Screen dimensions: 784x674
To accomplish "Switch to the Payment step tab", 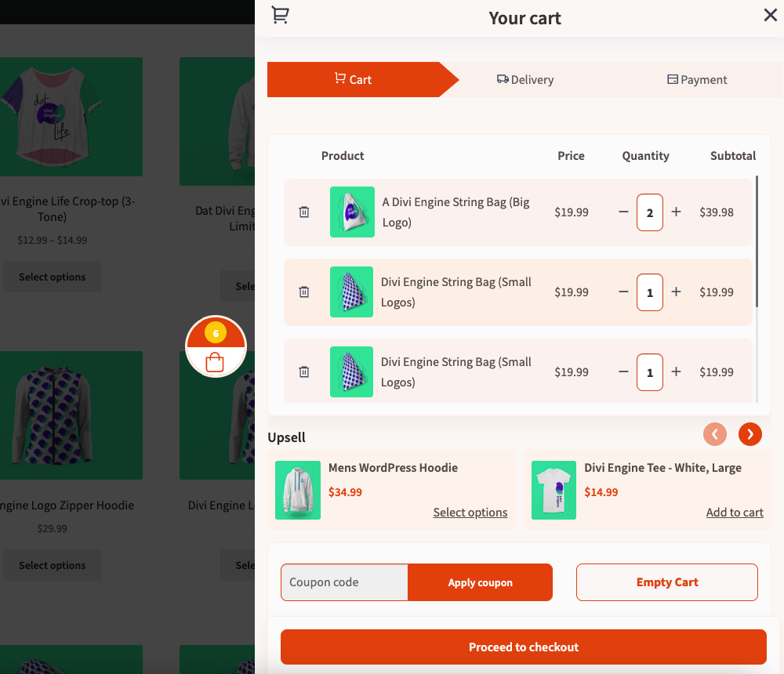I will point(697,79).
